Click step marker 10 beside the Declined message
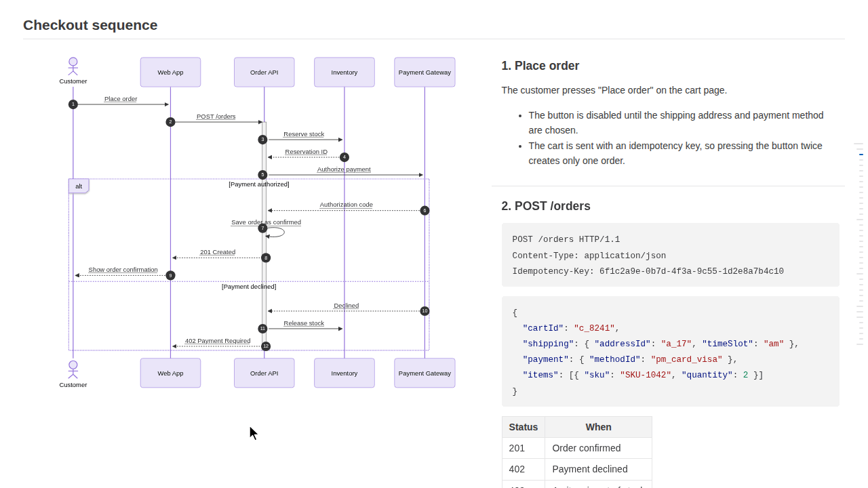This screenshot has width=868, height=488. [425, 311]
